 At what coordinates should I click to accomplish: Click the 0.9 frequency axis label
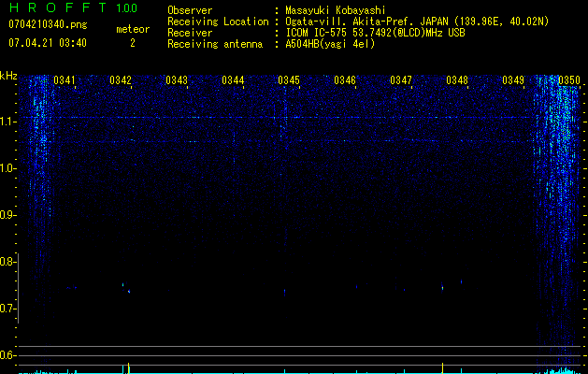pyautogui.click(x=7, y=215)
